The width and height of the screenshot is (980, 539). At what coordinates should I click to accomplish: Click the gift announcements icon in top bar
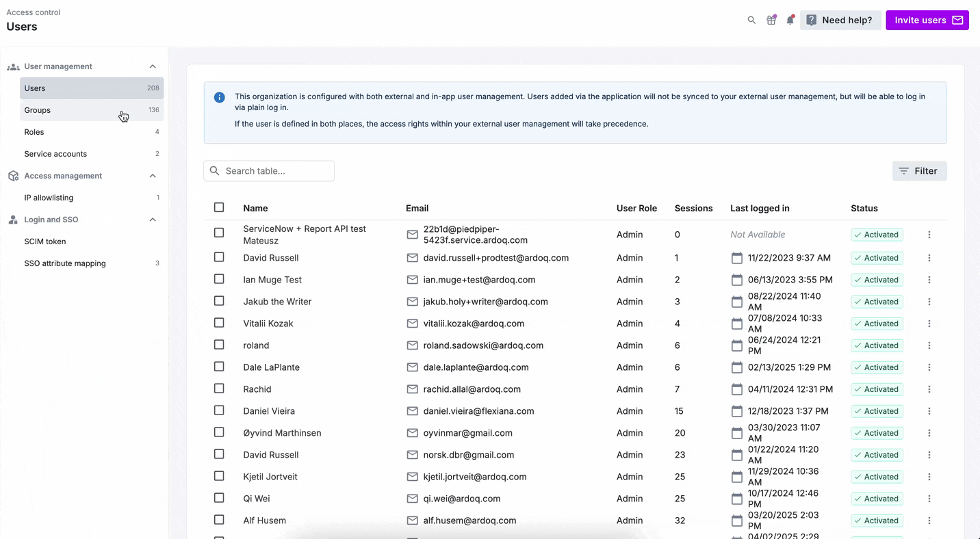coord(771,20)
